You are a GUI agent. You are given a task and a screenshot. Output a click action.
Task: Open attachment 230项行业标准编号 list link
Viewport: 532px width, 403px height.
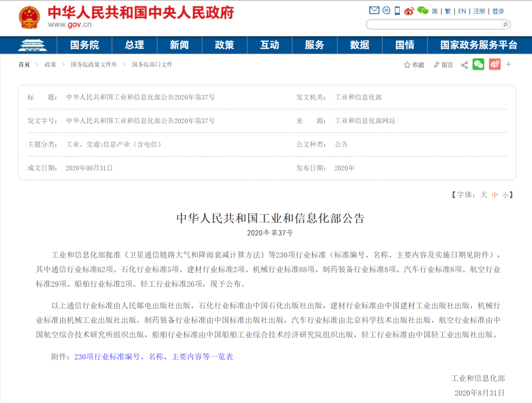click(154, 357)
